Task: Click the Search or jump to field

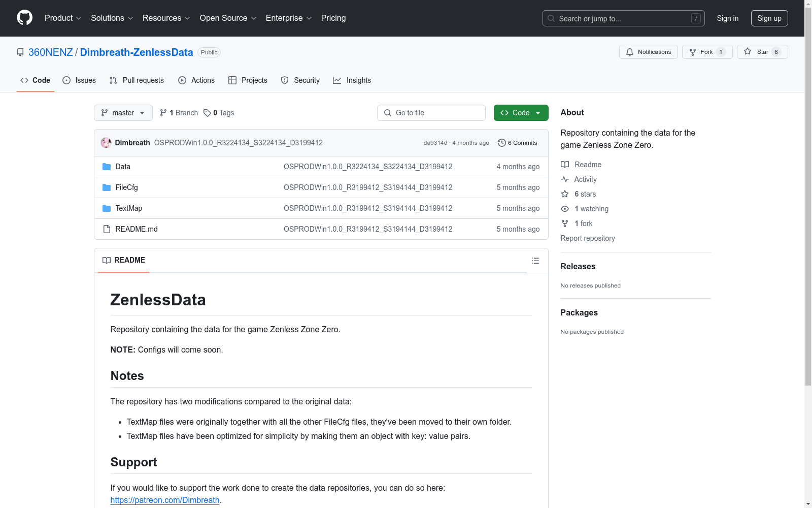Action: (x=624, y=18)
